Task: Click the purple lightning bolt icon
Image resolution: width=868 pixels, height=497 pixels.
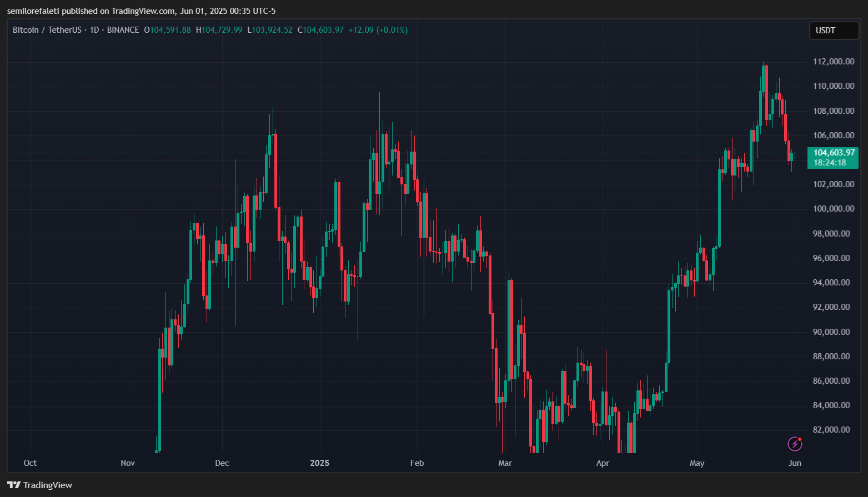Action: [x=795, y=444]
